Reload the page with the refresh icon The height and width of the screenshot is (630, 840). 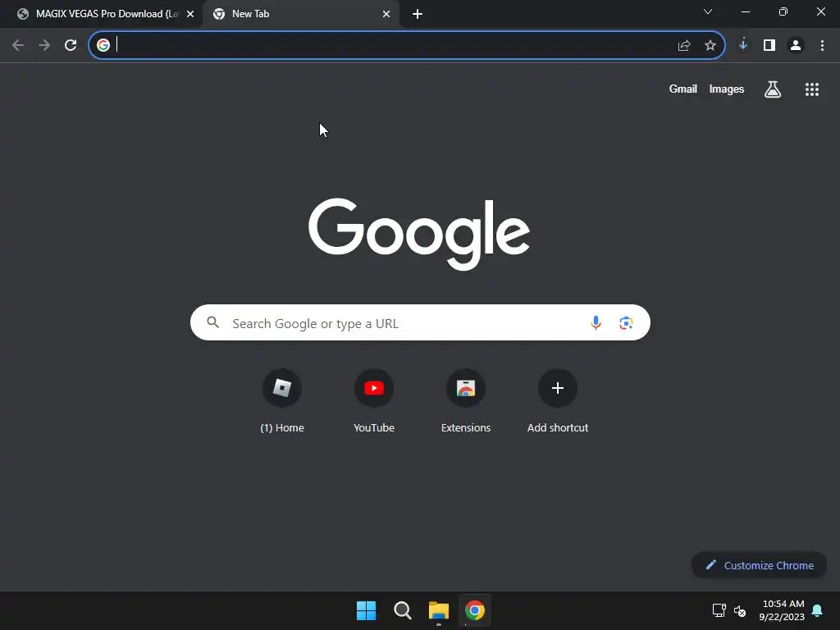coord(71,46)
